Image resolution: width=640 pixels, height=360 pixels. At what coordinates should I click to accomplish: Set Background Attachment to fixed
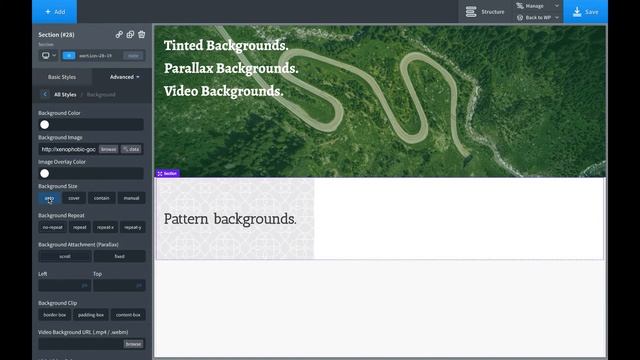click(x=120, y=256)
